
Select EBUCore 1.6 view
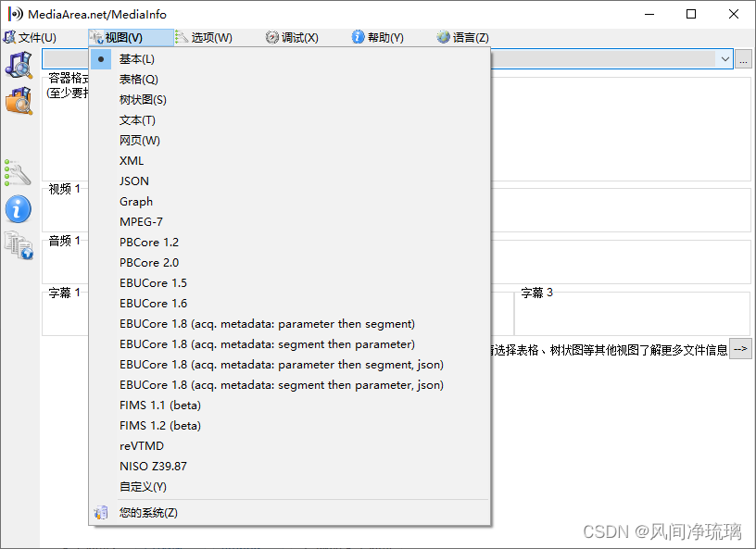289,303
